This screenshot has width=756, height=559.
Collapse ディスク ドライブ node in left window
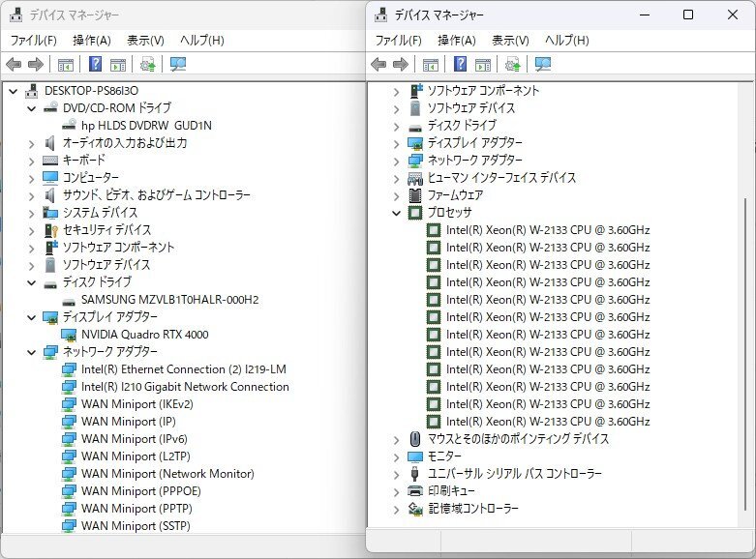(31, 282)
